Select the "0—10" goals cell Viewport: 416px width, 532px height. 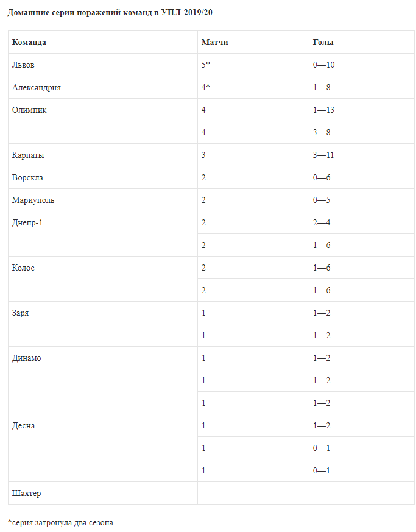[323, 65]
